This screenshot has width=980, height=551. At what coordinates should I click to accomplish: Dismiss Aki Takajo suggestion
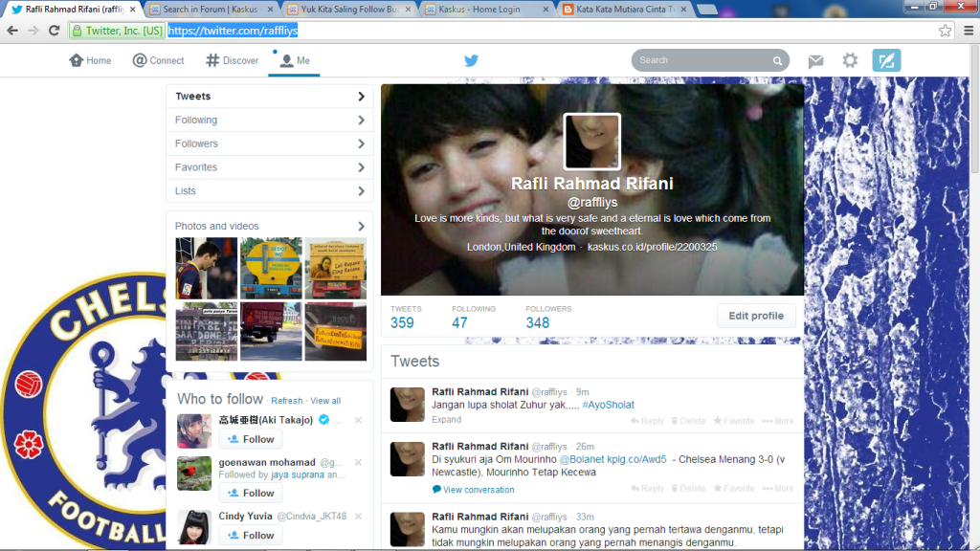point(358,420)
